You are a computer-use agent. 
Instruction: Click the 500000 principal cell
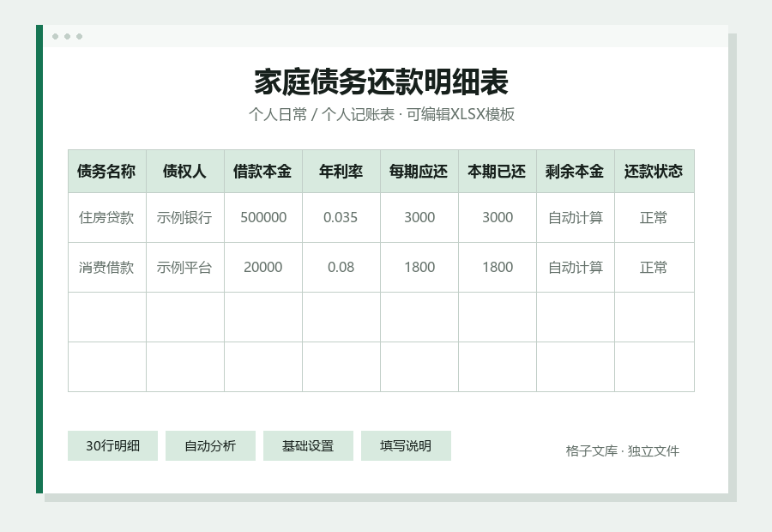263,217
